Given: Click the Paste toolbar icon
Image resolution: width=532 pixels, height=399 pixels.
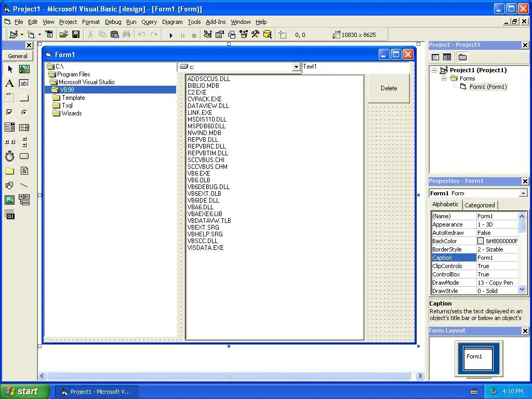Looking at the screenshot, I should (115, 35).
